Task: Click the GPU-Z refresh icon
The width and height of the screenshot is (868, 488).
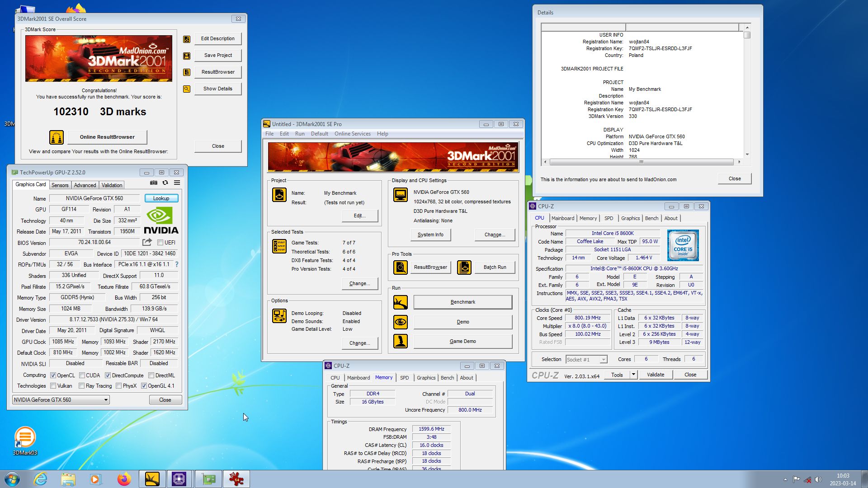Action: [165, 183]
